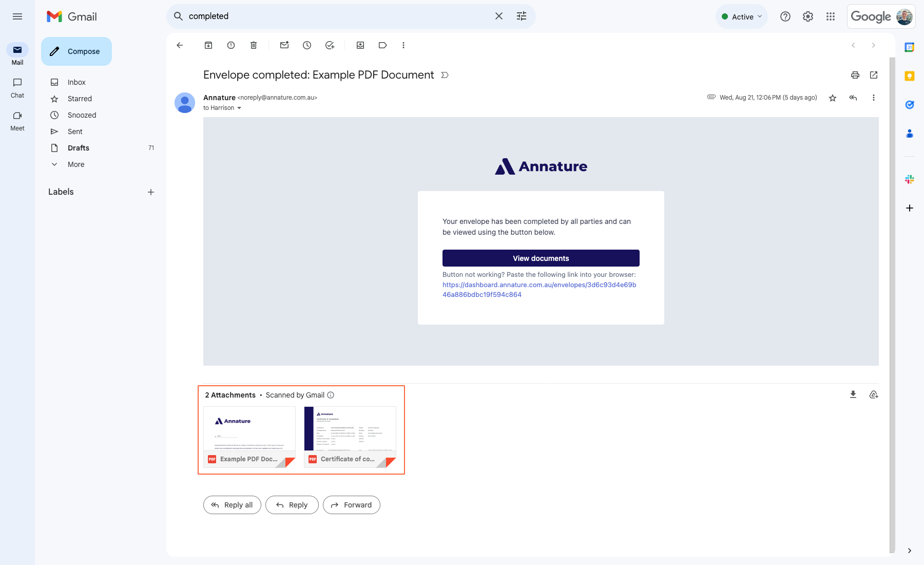Expand More in the left sidebar
Screen dimensions: 924x565
pyautogui.click(x=76, y=164)
